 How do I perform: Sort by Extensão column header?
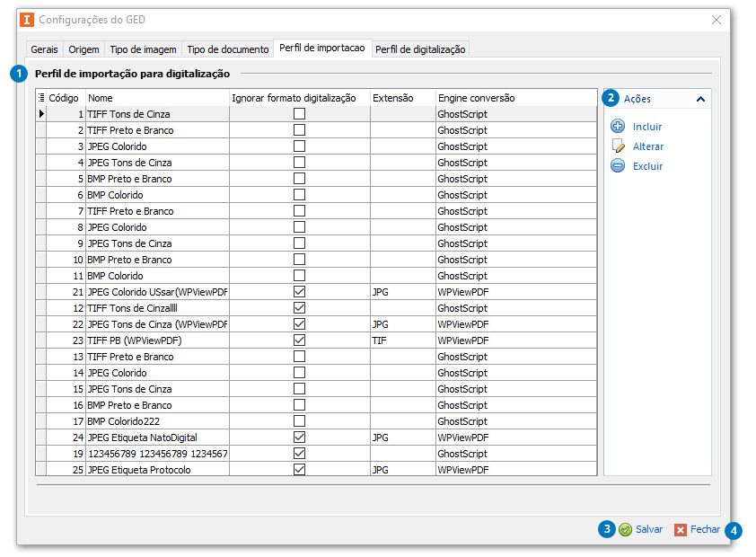point(393,98)
